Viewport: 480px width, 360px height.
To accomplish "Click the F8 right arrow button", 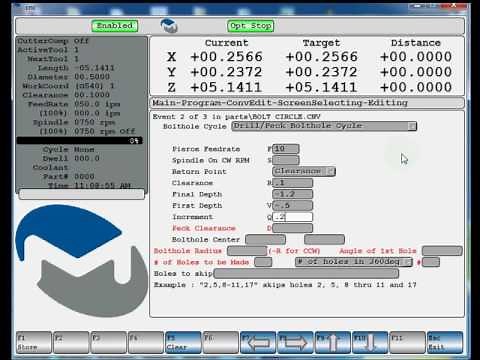I will point(295,342).
